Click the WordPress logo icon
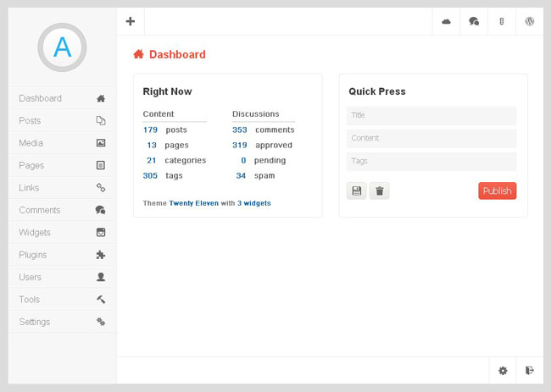 (x=529, y=22)
